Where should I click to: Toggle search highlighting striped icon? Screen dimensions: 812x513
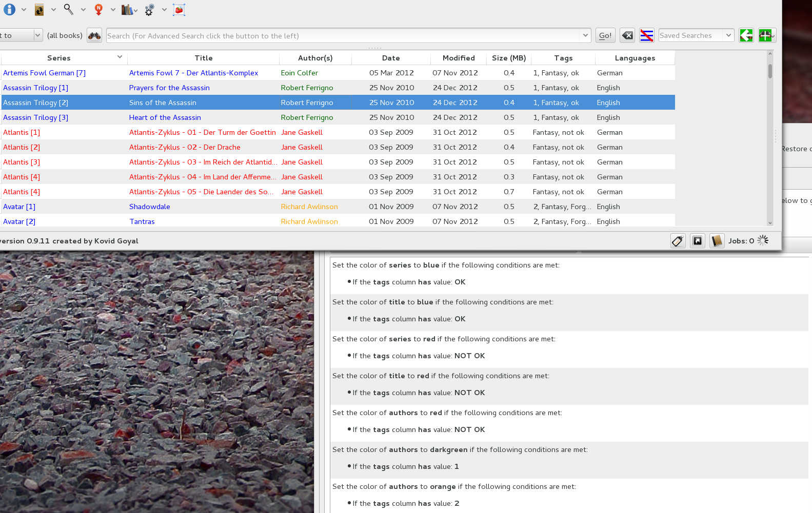pyautogui.click(x=647, y=35)
